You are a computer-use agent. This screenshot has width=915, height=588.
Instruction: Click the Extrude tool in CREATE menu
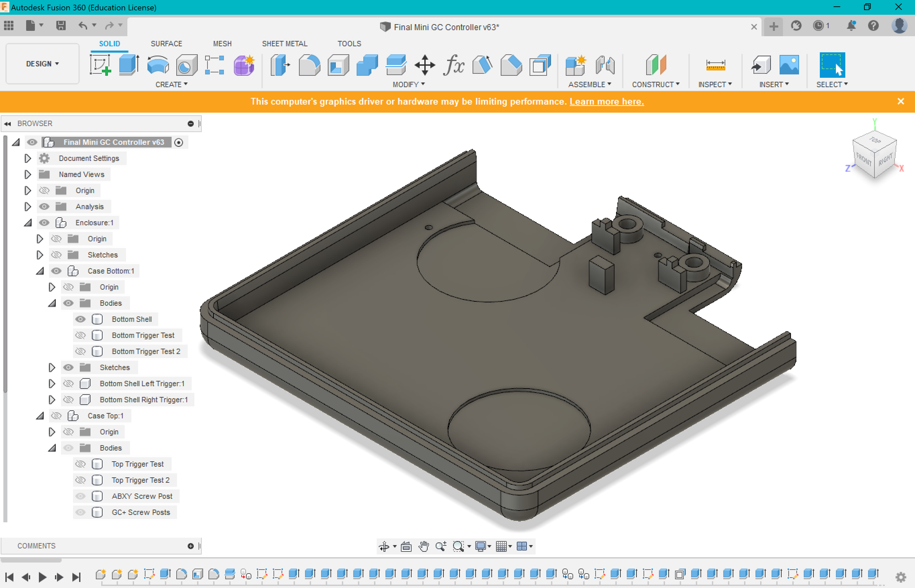(x=129, y=64)
